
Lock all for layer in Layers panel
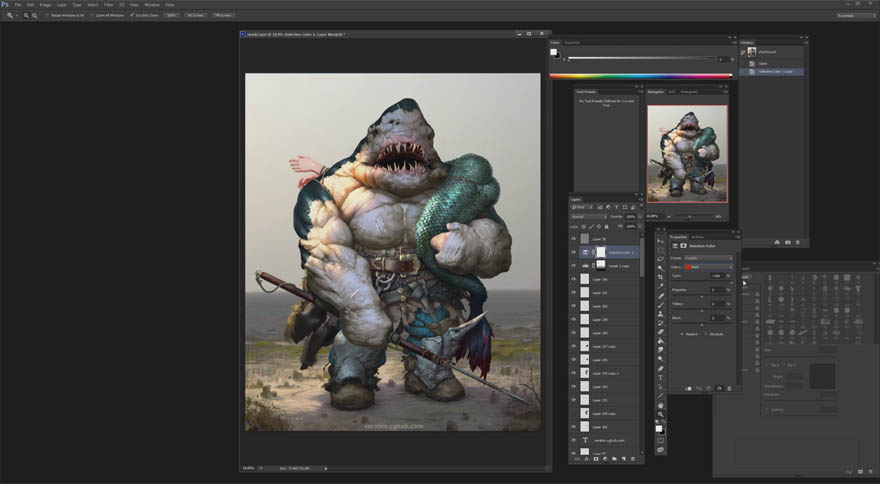click(x=607, y=227)
